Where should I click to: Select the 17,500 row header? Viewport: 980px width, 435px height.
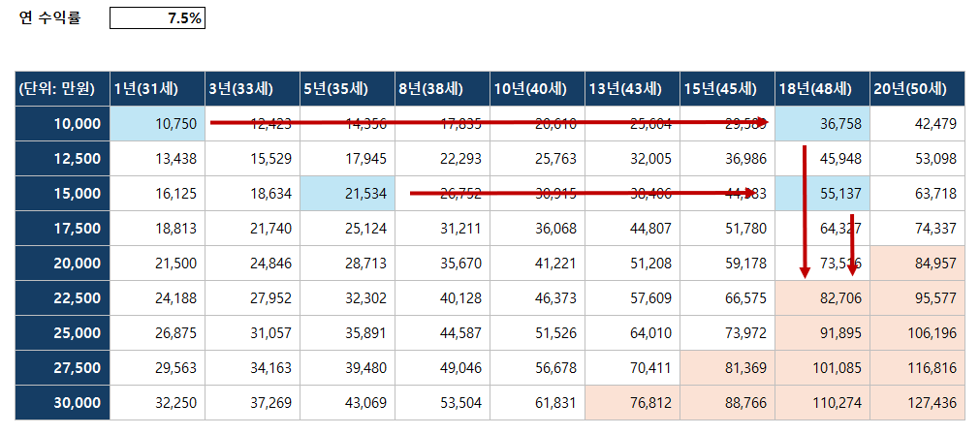click(62, 228)
